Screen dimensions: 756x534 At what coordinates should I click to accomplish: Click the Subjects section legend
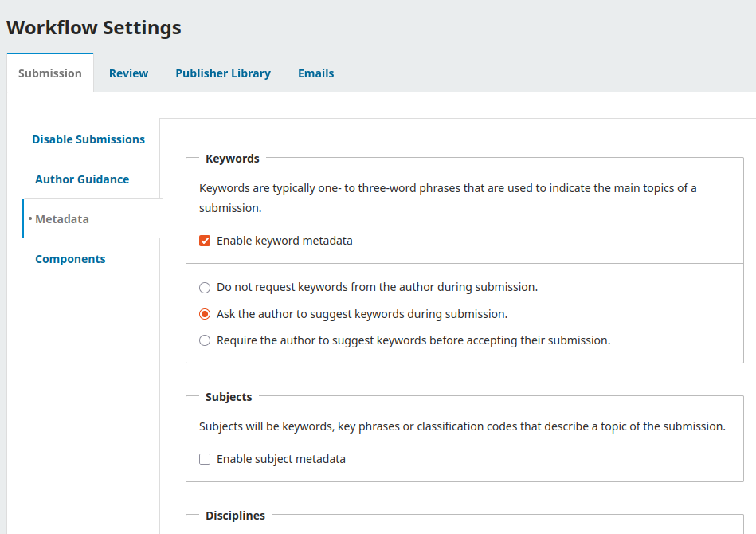click(229, 397)
